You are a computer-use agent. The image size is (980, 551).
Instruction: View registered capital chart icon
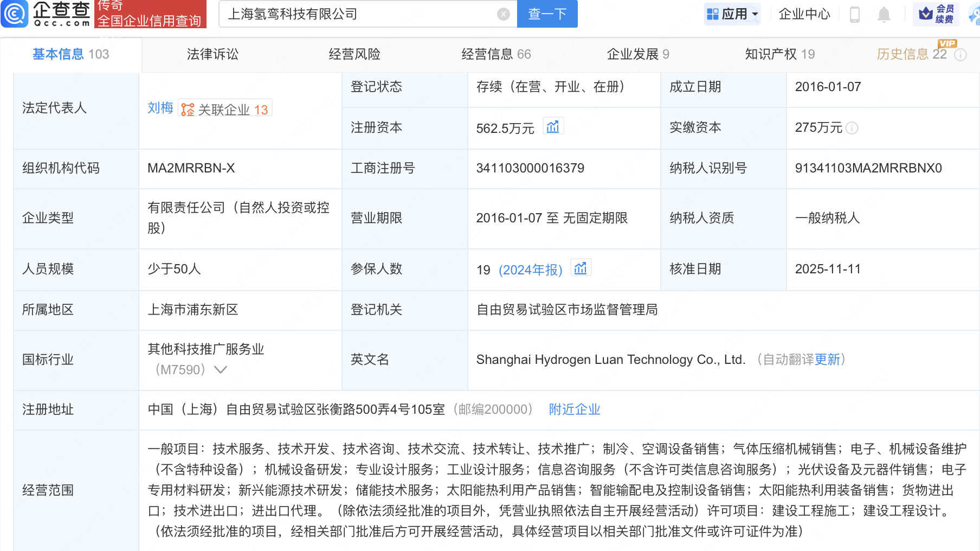point(553,127)
